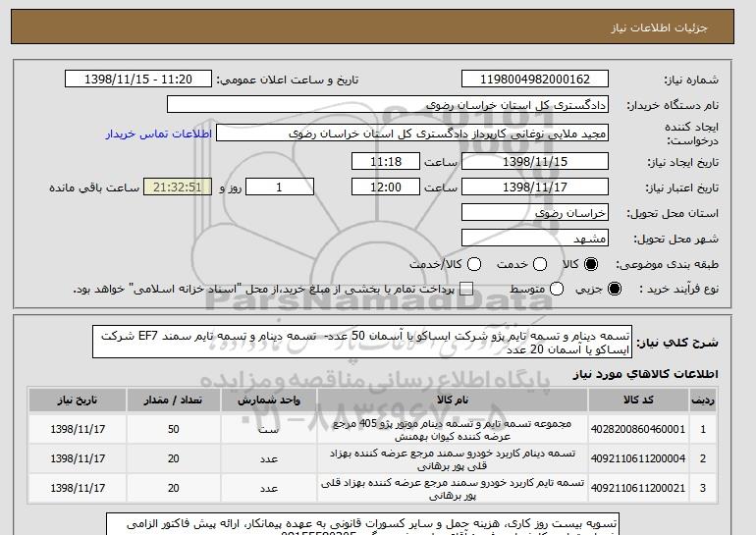Click the quantity 20 cell in row 2
The height and width of the screenshot is (535, 756).
(x=174, y=458)
